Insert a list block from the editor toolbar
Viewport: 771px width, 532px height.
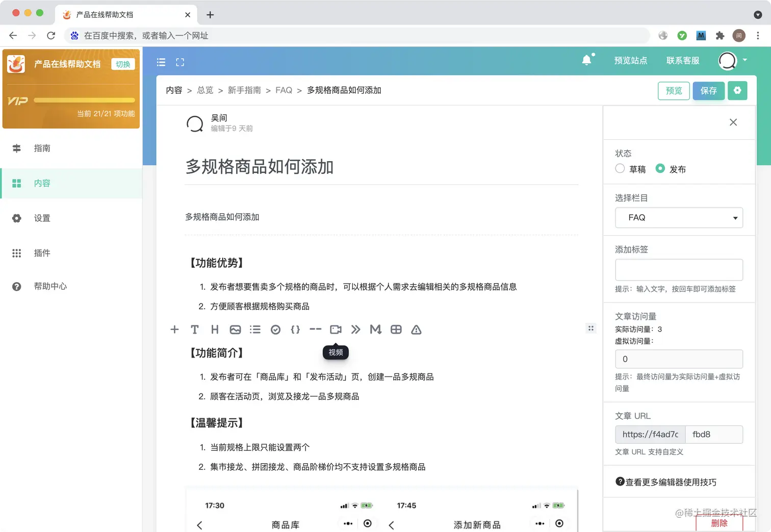click(255, 330)
